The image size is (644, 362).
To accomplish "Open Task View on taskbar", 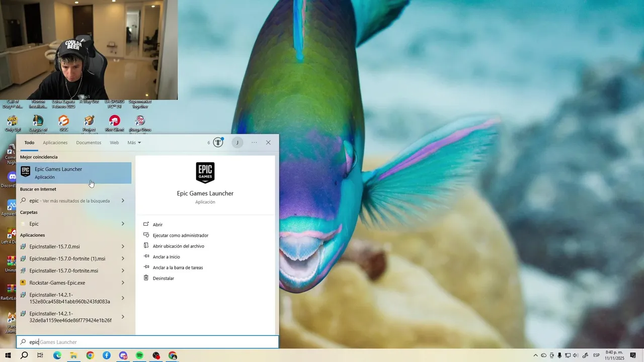I will [x=40, y=355].
